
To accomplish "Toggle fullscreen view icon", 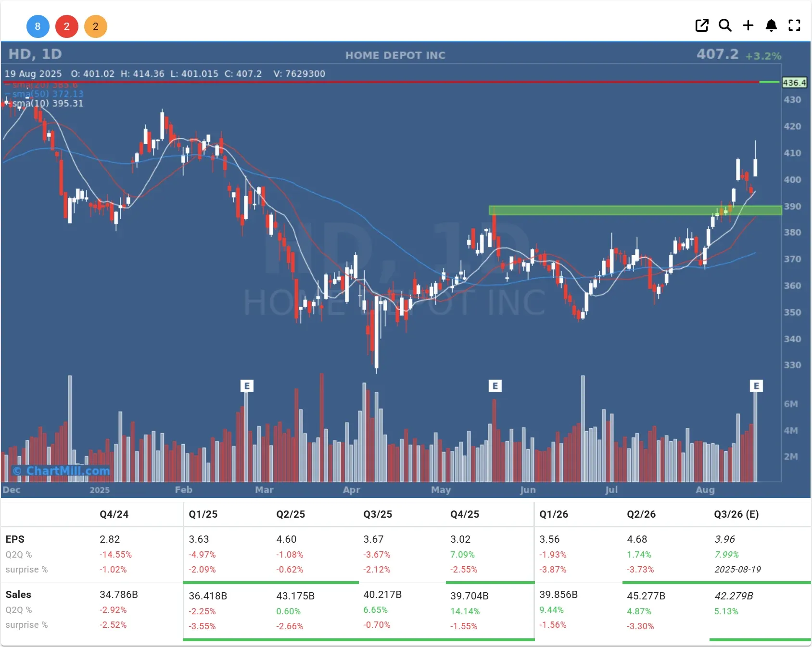I will tap(794, 25).
